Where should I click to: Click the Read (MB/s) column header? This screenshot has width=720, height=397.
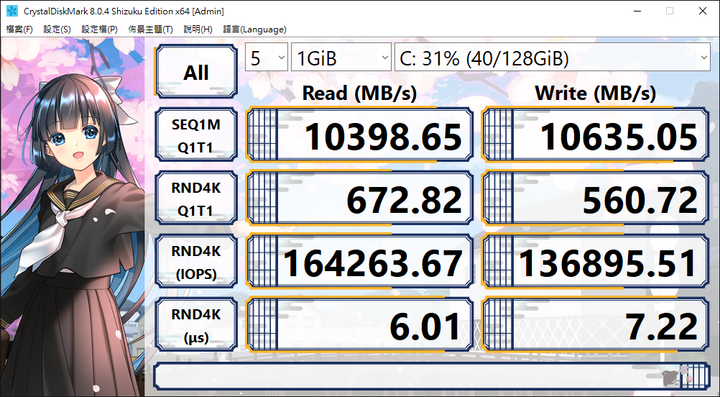coord(359,94)
